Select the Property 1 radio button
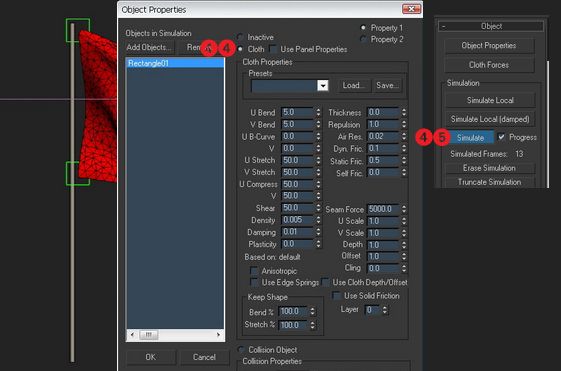Viewport: 561px width, 371px height. (364, 28)
